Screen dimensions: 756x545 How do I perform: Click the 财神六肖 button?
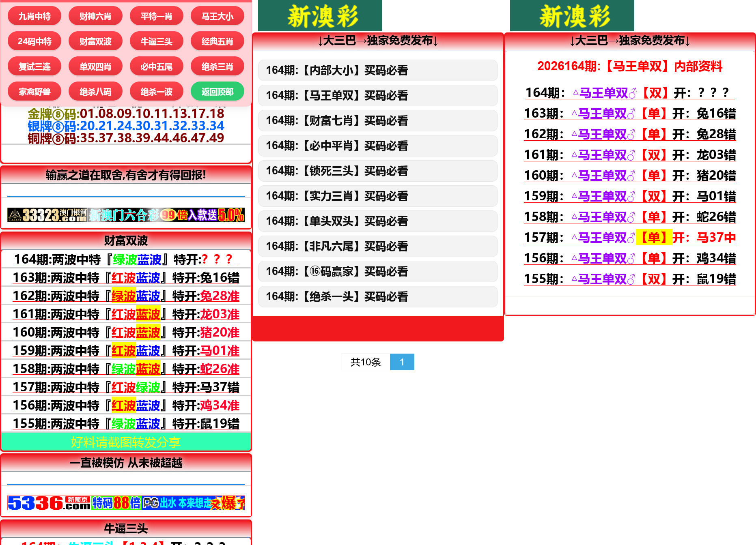[x=95, y=16]
